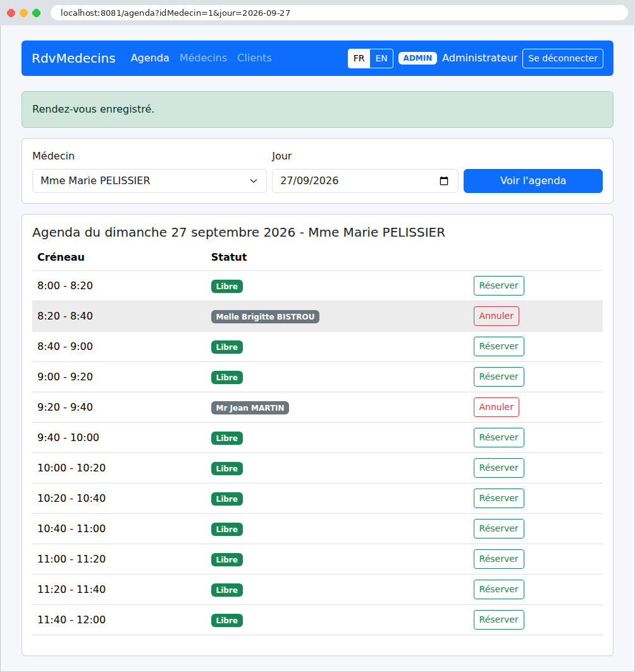Screen dimensions: 635x672
Task: Click the Libre badge for 10:40 - 11:00
Action: coord(226,530)
